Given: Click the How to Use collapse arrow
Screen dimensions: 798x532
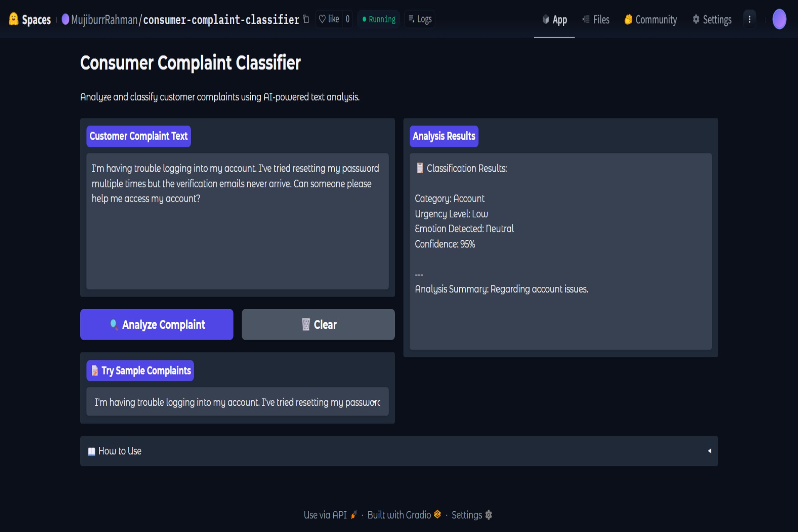Looking at the screenshot, I should click(x=709, y=451).
